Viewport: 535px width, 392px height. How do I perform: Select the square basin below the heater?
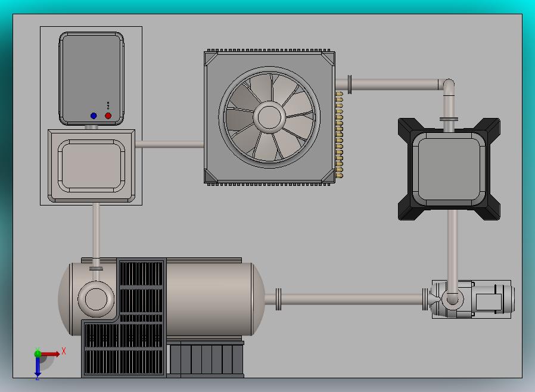pyautogui.click(x=91, y=166)
